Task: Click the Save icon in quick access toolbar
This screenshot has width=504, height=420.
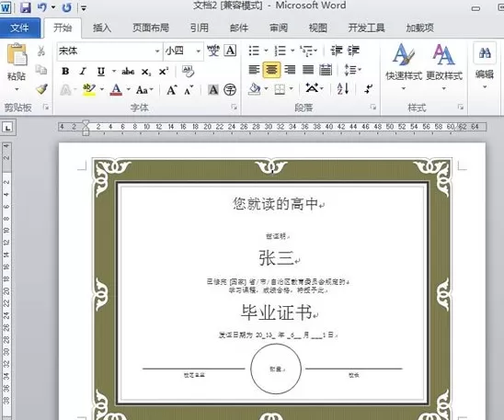Action: (25, 7)
